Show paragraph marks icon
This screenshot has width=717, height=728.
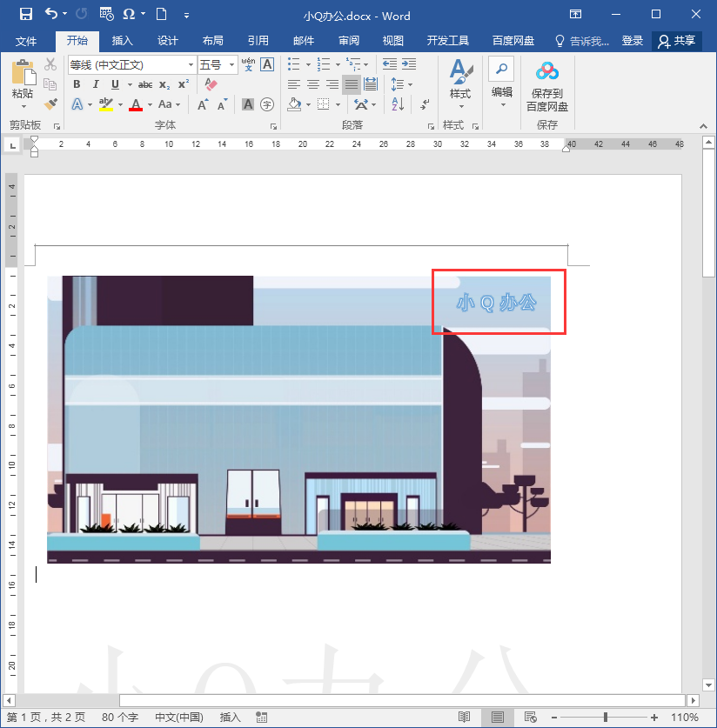[425, 104]
